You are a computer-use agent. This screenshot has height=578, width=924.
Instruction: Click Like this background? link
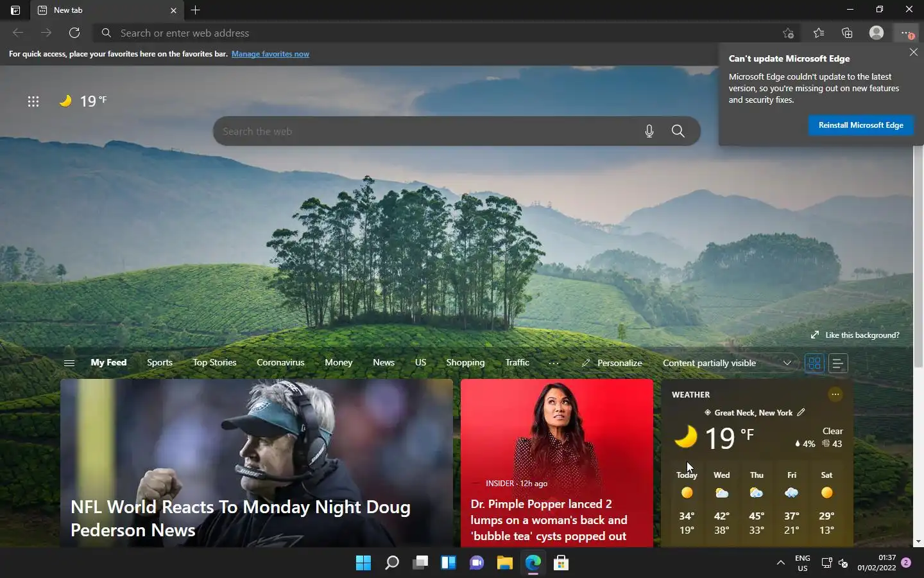click(x=855, y=335)
